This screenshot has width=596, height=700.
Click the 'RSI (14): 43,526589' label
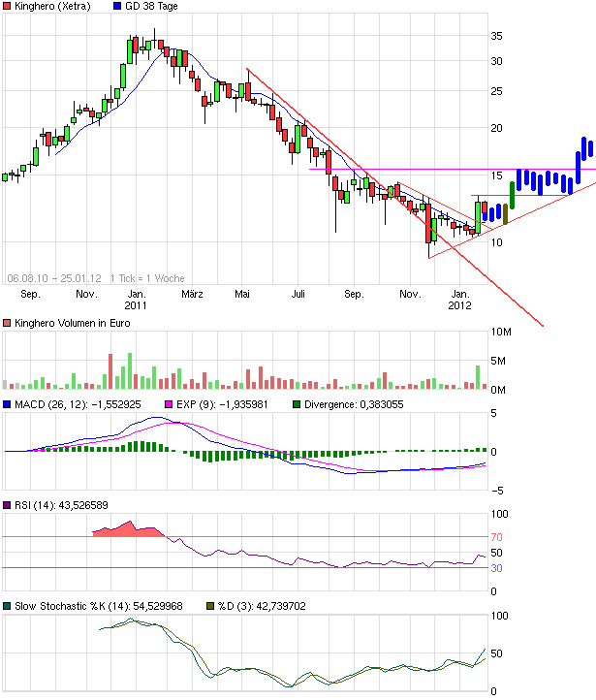click(x=61, y=505)
